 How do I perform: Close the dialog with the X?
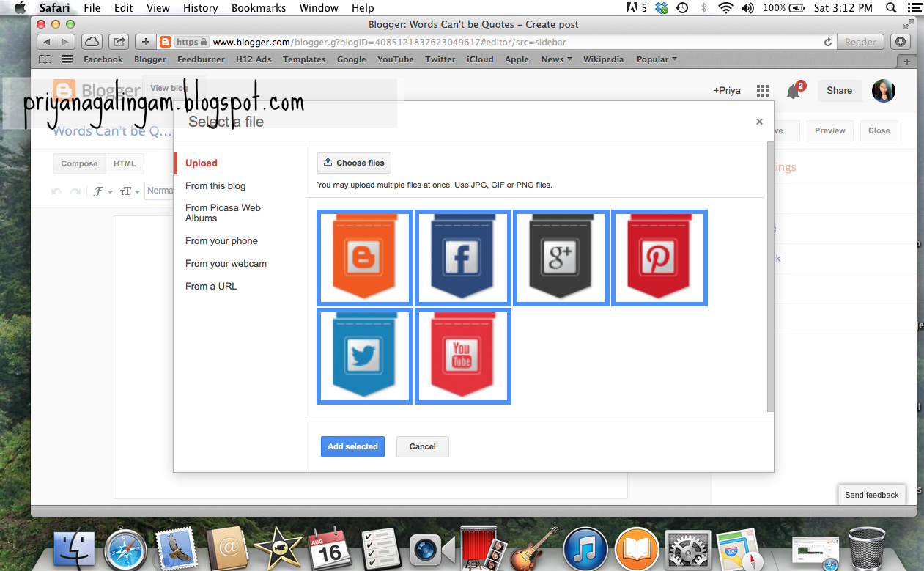coord(759,122)
